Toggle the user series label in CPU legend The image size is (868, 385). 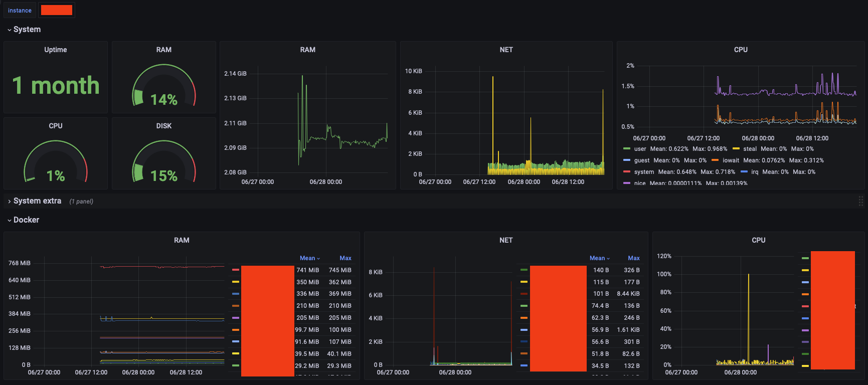[x=640, y=149]
